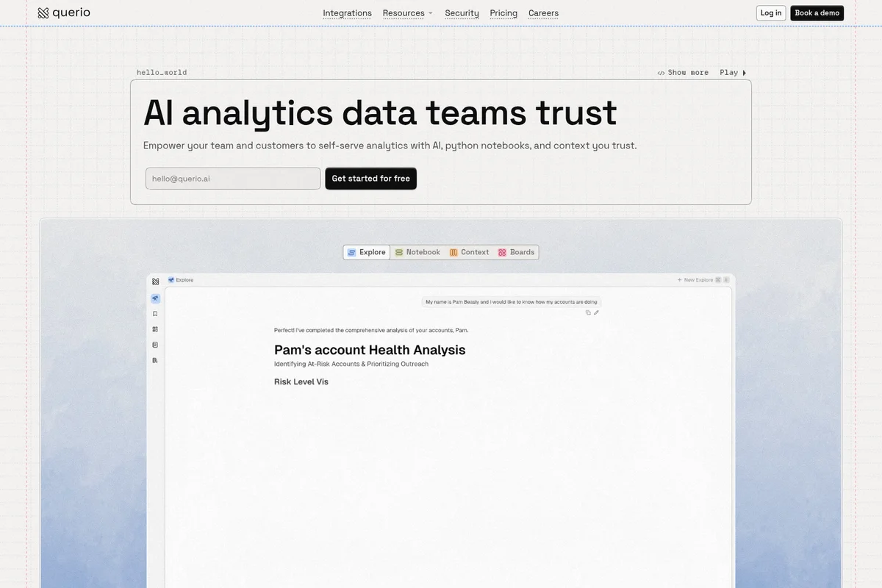Click the Book a demo button
This screenshot has width=882, height=588.
pos(817,13)
